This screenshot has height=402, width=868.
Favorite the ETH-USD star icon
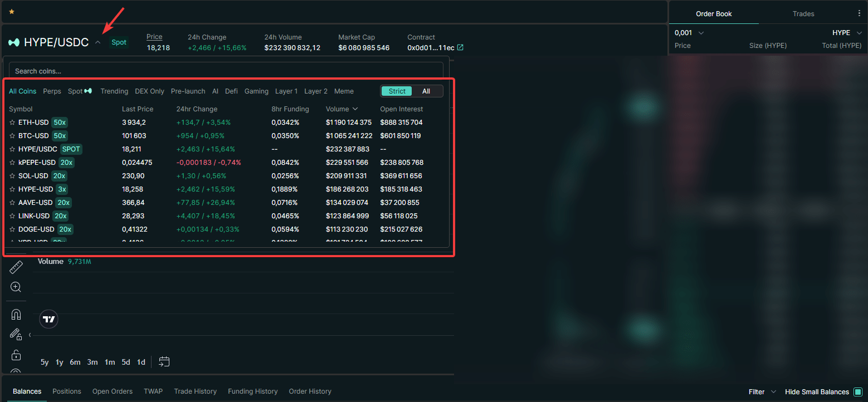[x=12, y=122]
